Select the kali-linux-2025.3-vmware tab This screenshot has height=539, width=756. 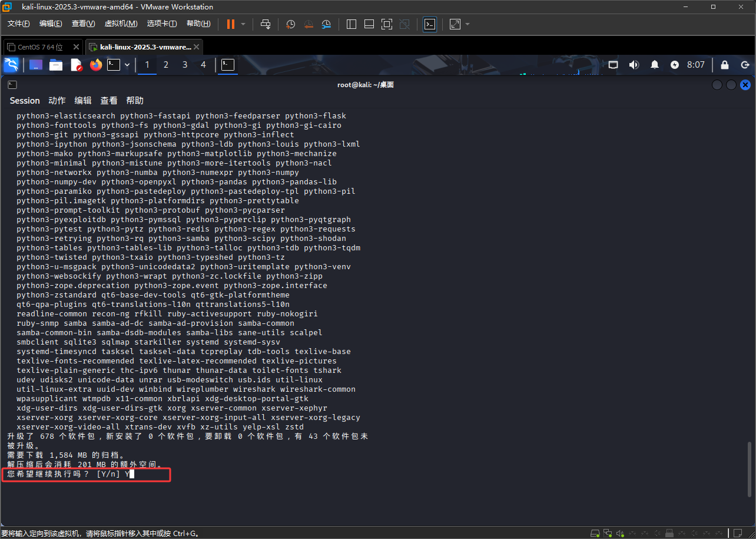(x=144, y=47)
